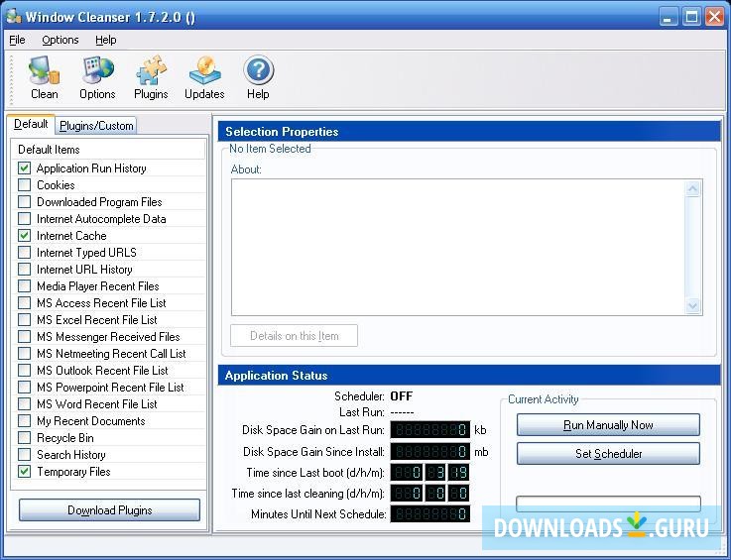Image resolution: width=731 pixels, height=560 pixels.
Task: Click the Window Cleanser title bar icon
Action: pos(14,17)
